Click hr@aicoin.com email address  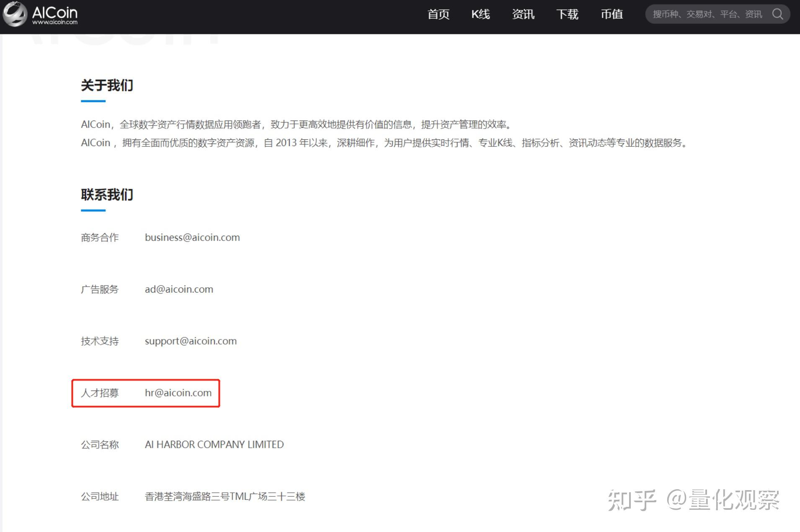pos(178,393)
